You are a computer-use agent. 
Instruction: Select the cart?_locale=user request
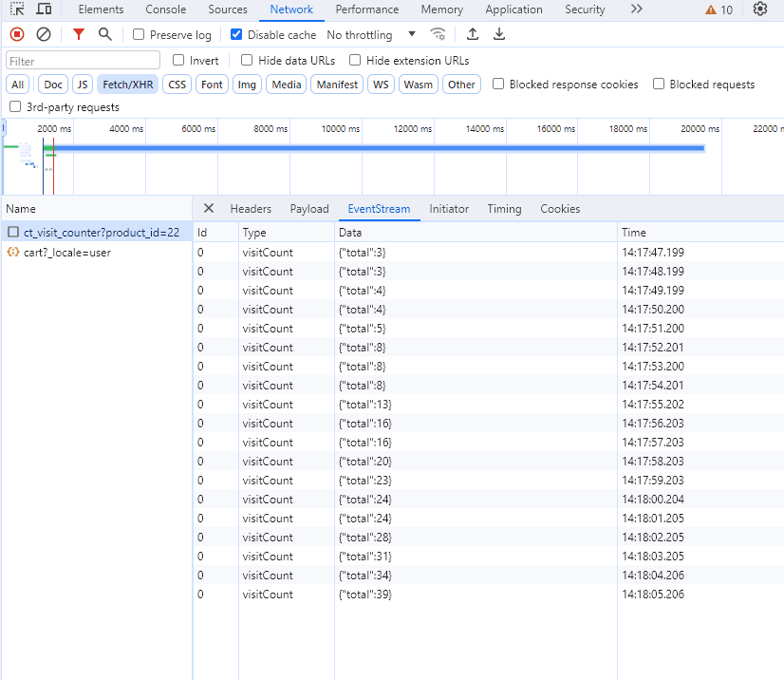pyautogui.click(x=96, y=253)
